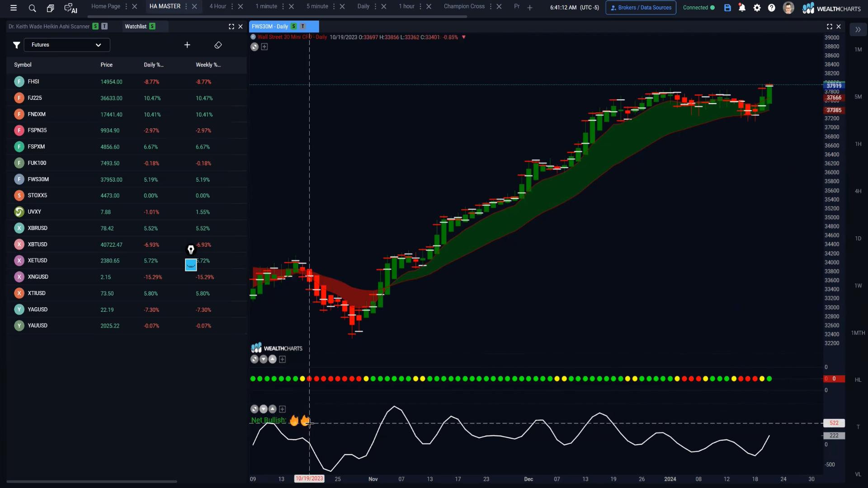Open options menu for 1 minute tab
The image size is (868, 488).
pyautogui.click(x=283, y=6)
